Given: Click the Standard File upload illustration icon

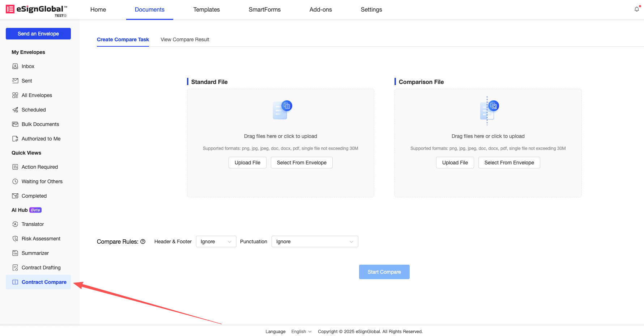Looking at the screenshot, I should click(282, 110).
